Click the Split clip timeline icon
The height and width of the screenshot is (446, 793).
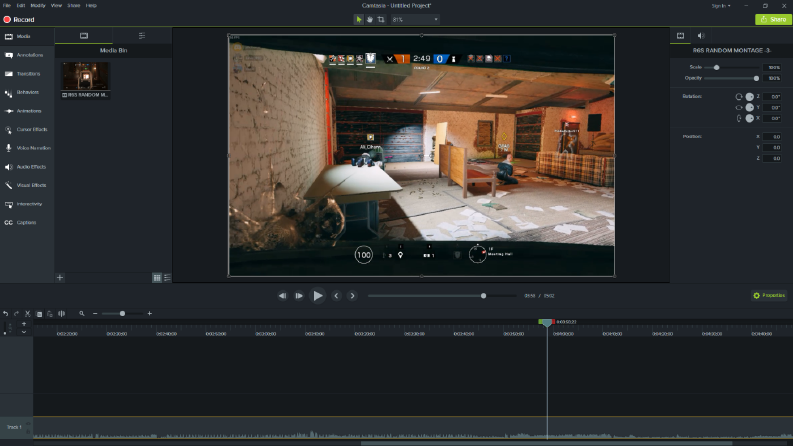pyautogui.click(x=61, y=314)
